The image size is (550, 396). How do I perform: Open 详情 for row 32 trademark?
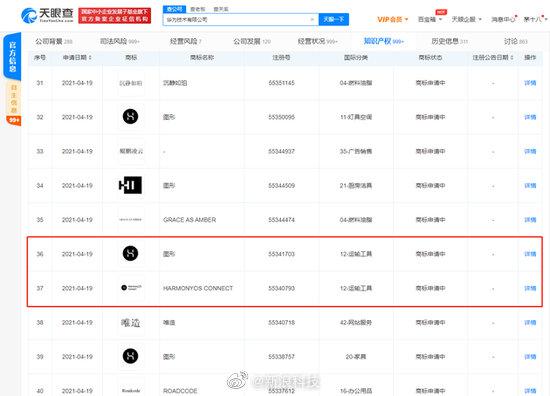tap(530, 117)
